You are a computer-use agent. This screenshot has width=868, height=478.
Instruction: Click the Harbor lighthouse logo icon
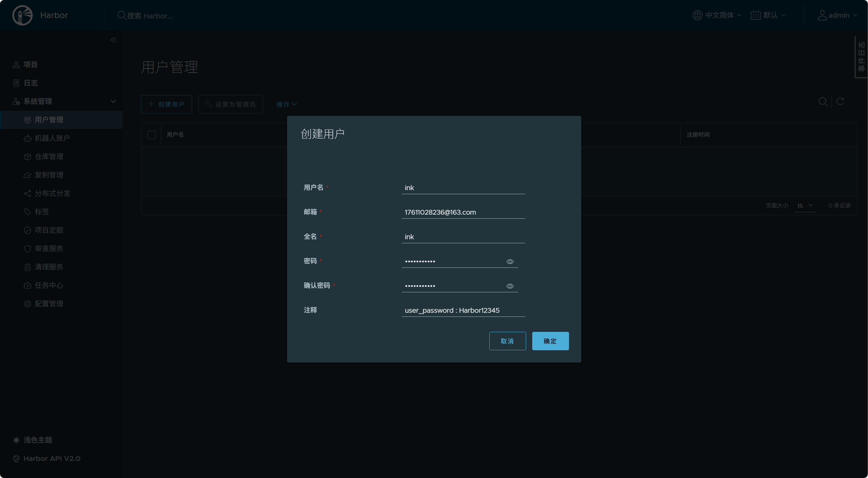point(22,15)
